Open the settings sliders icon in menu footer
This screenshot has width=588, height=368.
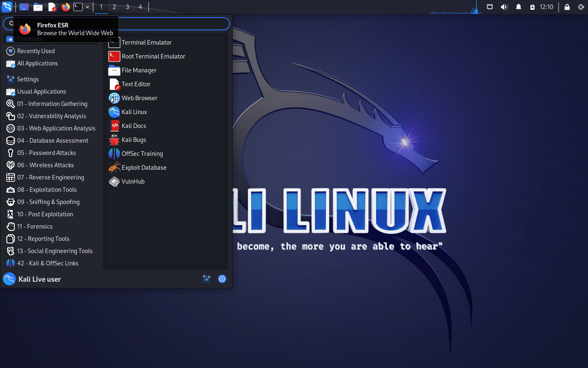(206, 279)
